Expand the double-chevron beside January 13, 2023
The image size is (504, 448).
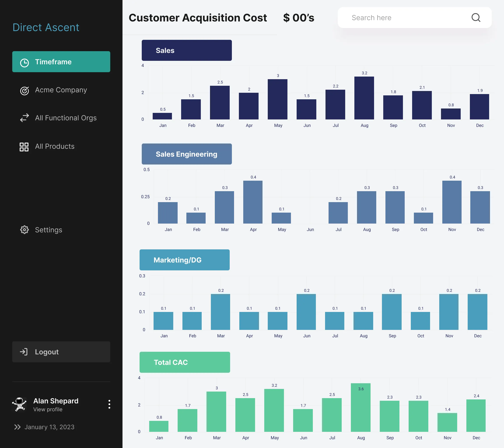tap(17, 427)
